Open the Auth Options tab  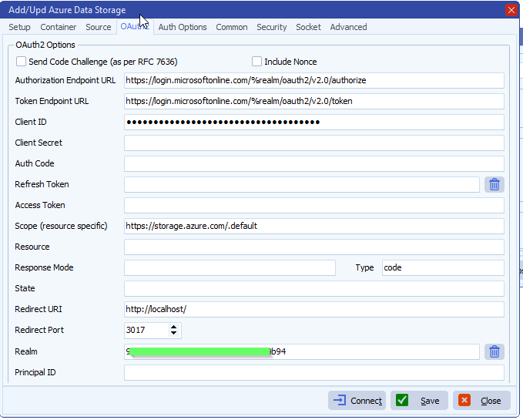click(x=183, y=27)
